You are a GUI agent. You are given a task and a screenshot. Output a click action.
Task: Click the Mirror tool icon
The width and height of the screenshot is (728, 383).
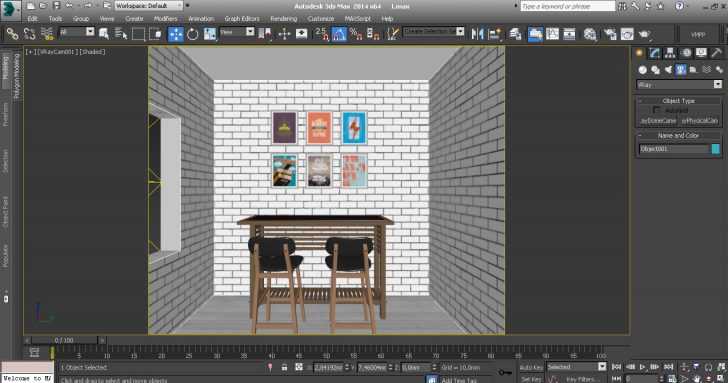(477, 33)
